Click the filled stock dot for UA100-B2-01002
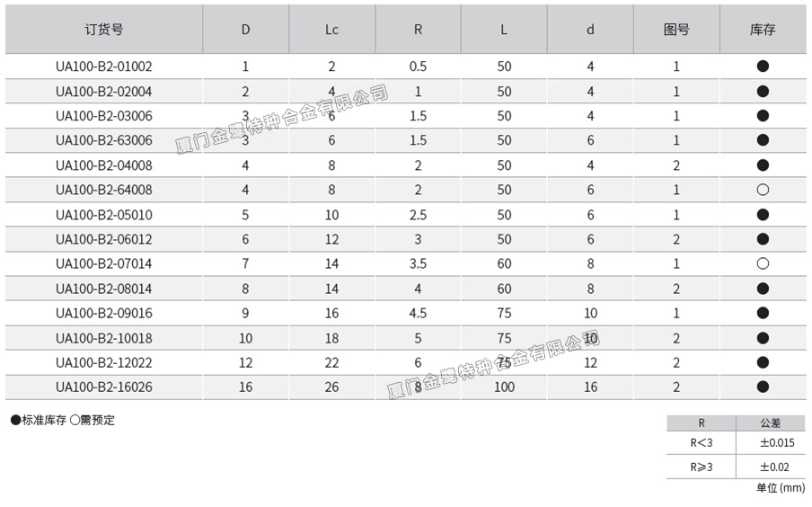The width and height of the screenshot is (812, 507). (x=763, y=67)
